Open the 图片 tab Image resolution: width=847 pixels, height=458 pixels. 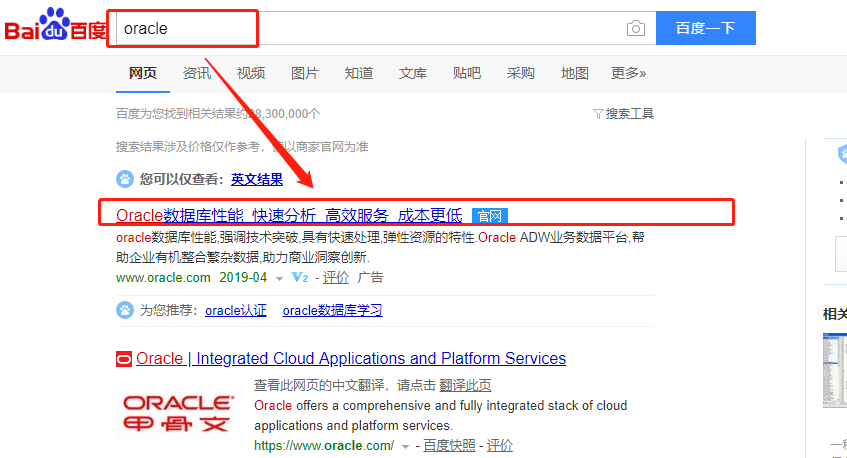[x=305, y=73]
